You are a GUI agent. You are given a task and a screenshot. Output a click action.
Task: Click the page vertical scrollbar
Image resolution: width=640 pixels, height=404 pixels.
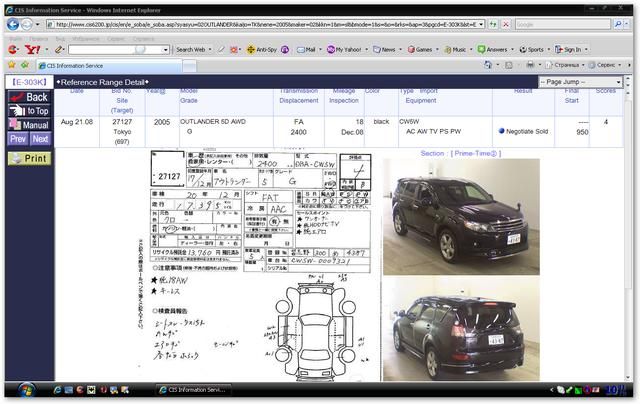click(x=628, y=229)
